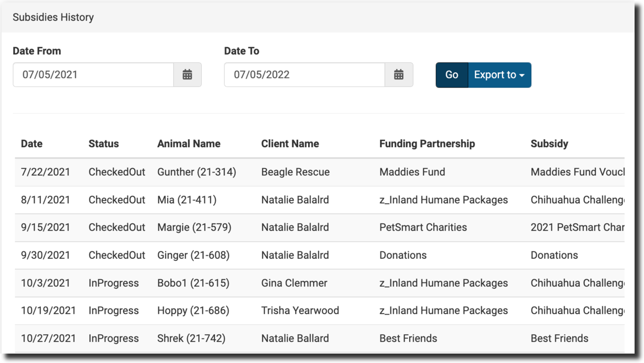Click the Subsidy column header
The image size is (644, 363).
pyautogui.click(x=549, y=144)
